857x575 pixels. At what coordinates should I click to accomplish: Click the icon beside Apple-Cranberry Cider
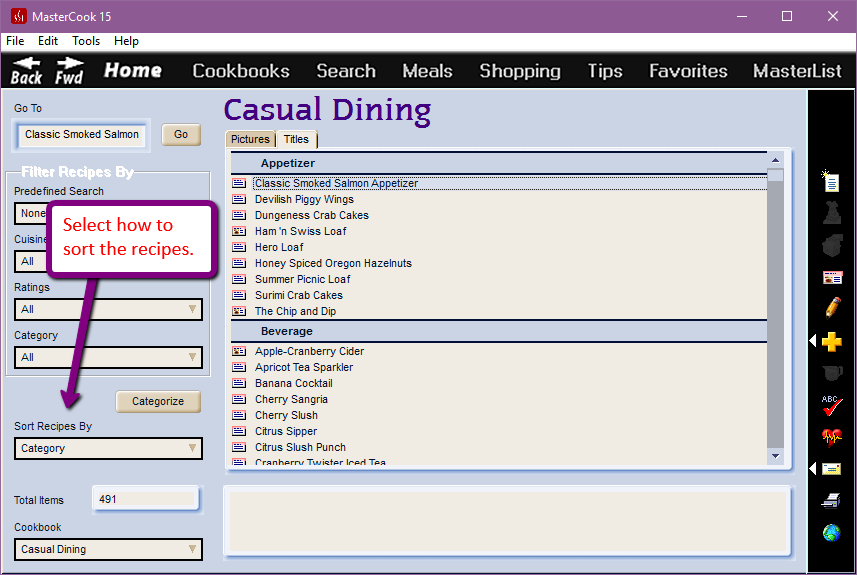click(239, 351)
